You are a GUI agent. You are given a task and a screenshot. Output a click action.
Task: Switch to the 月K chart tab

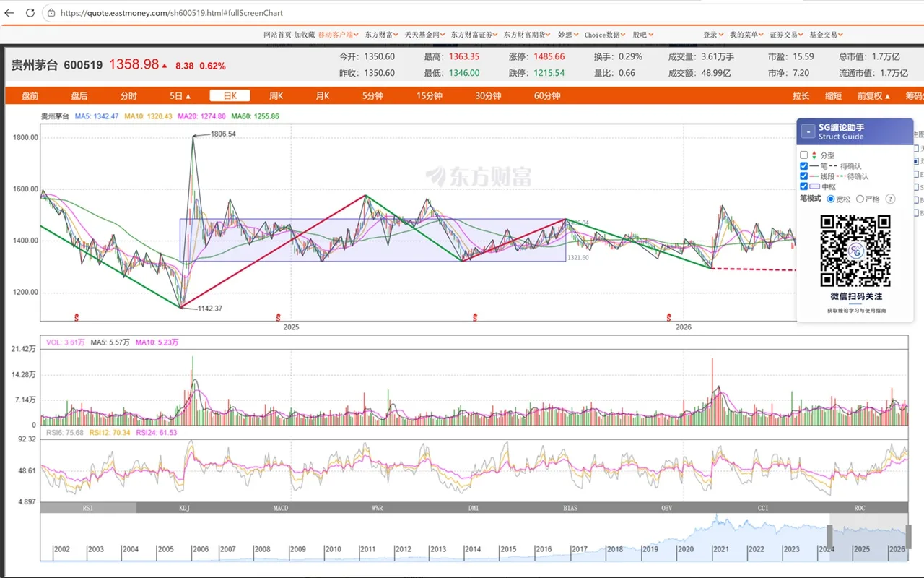point(322,96)
